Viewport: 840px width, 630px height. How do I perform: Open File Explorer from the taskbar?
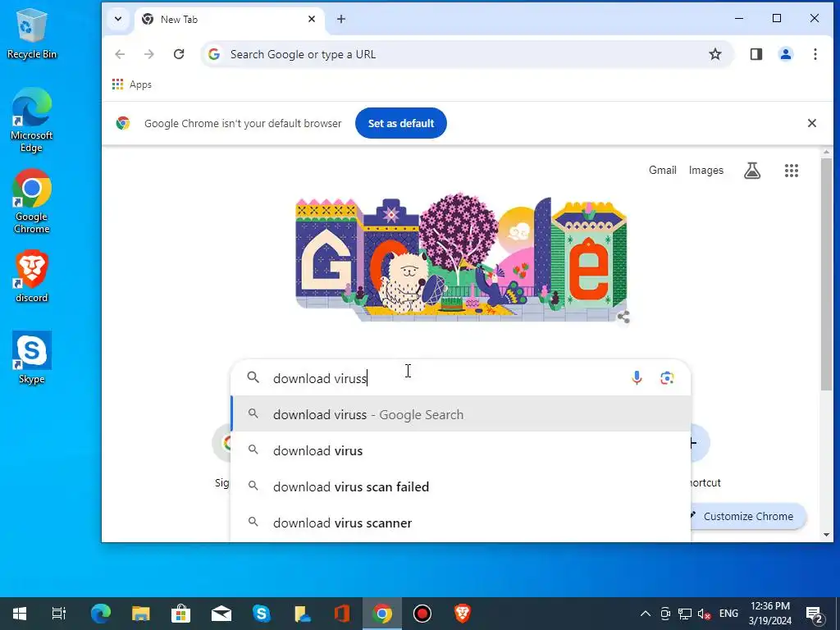(140, 614)
